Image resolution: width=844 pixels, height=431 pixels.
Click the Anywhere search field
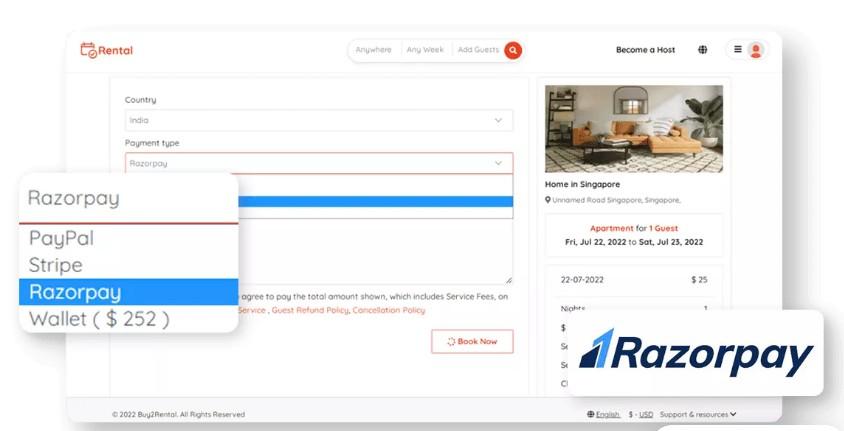[x=374, y=50]
